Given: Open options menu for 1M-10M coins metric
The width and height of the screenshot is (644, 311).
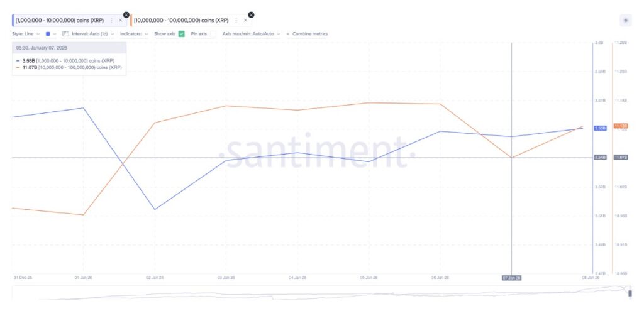Looking at the screenshot, I should pos(111,20).
